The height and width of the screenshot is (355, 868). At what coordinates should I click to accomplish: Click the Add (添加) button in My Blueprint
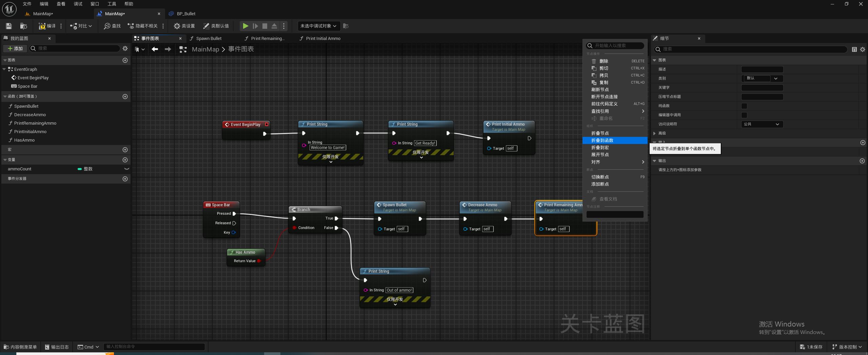tap(15, 48)
